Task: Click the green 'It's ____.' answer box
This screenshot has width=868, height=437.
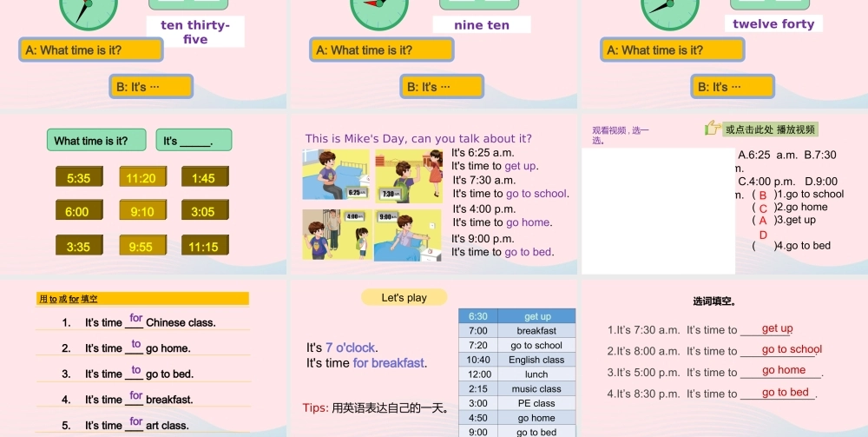Action: click(x=194, y=140)
